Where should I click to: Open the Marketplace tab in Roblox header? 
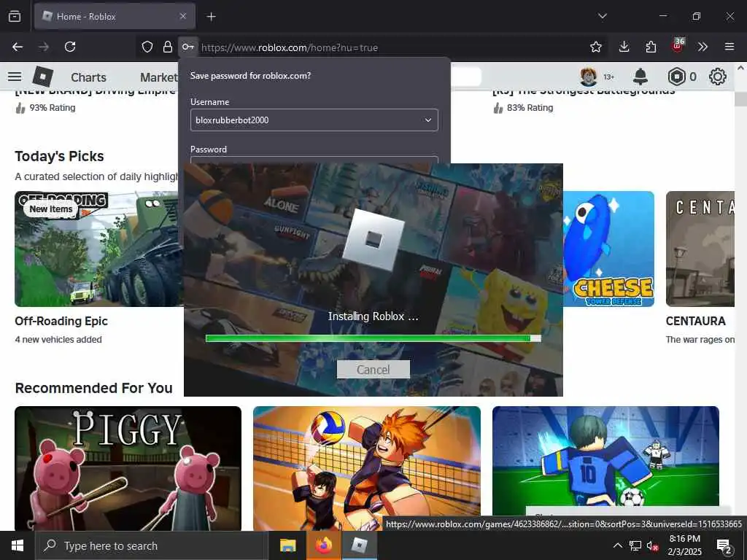(159, 77)
